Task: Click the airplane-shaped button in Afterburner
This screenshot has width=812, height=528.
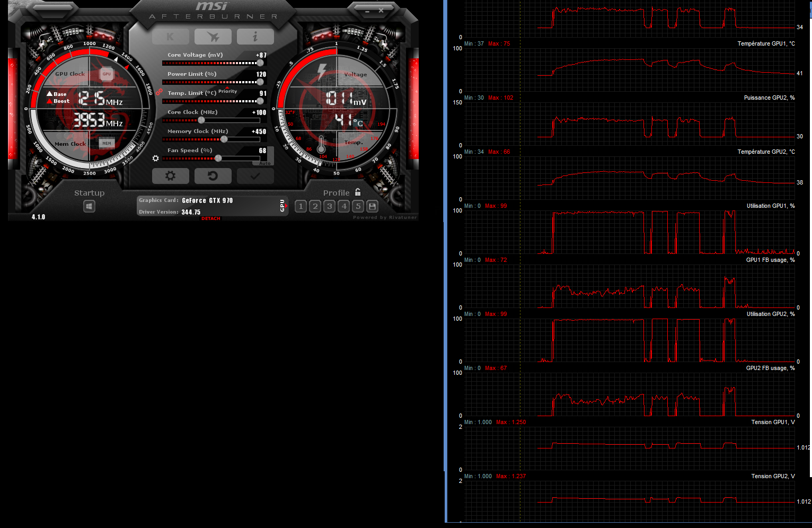Action: coord(213,37)
